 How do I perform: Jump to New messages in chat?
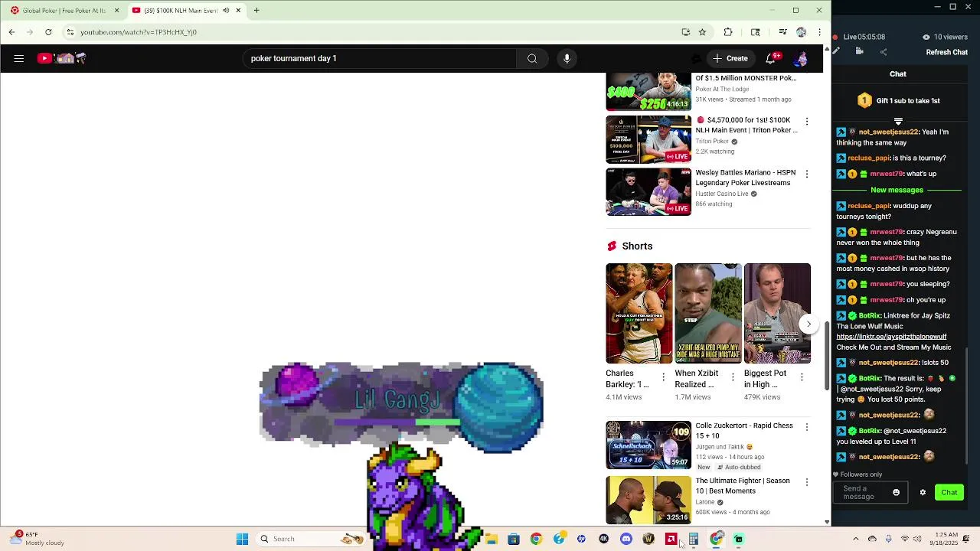(x=897, y=190)
